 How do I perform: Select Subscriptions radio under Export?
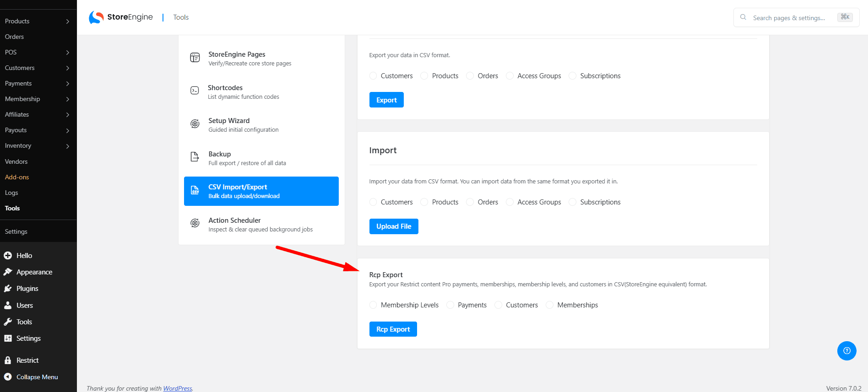(572, 76)
